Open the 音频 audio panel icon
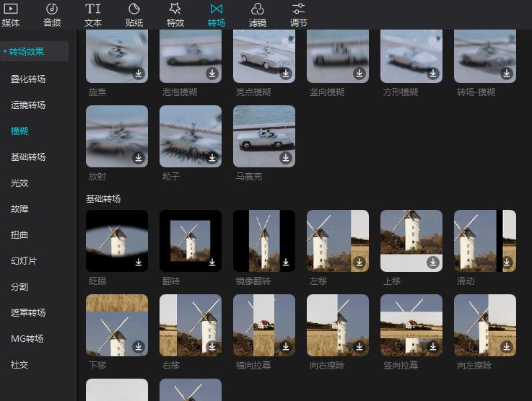 (52, 9)
